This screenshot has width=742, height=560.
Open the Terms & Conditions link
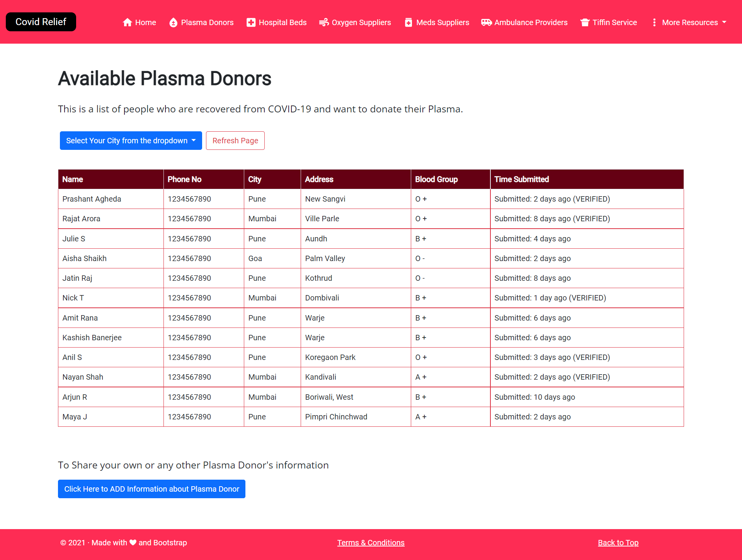371,543
